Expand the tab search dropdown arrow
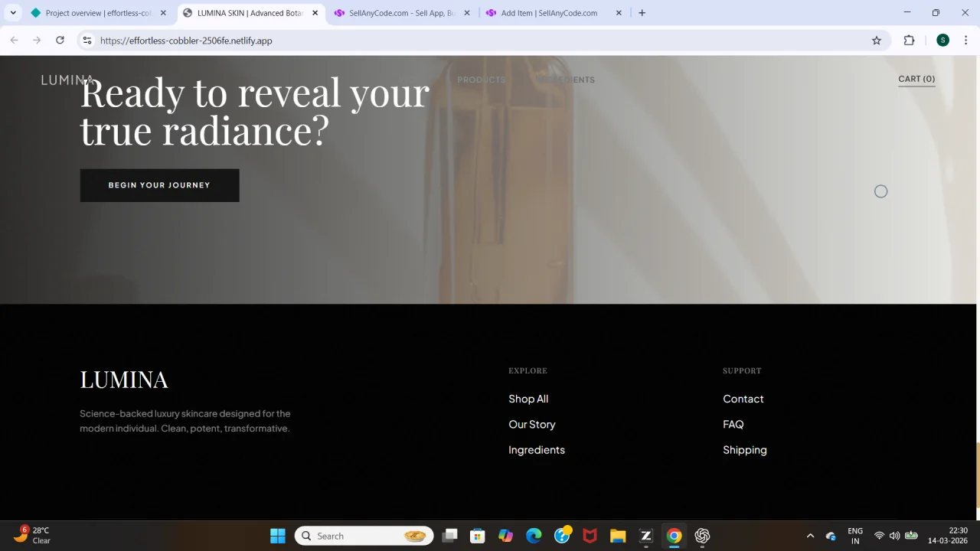Image resolution: width=980 pixels, height=551 pixels. [x=13, y=13]
